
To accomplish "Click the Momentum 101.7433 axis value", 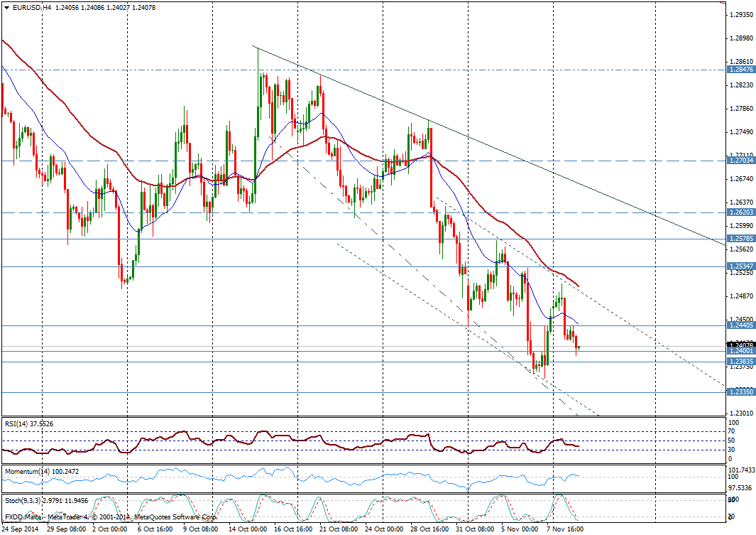I will point(740,470).
